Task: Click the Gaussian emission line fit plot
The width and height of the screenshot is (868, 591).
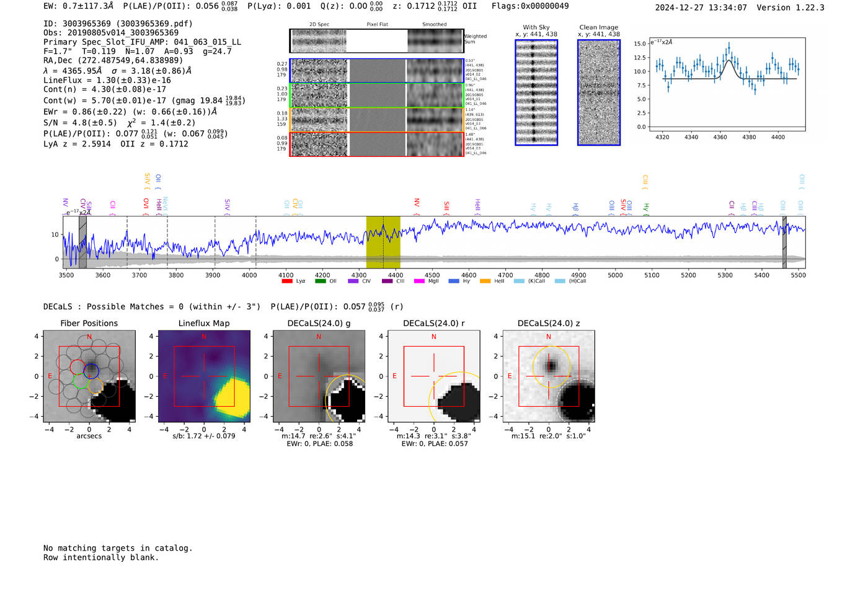Action: click(x=727, y=85)
